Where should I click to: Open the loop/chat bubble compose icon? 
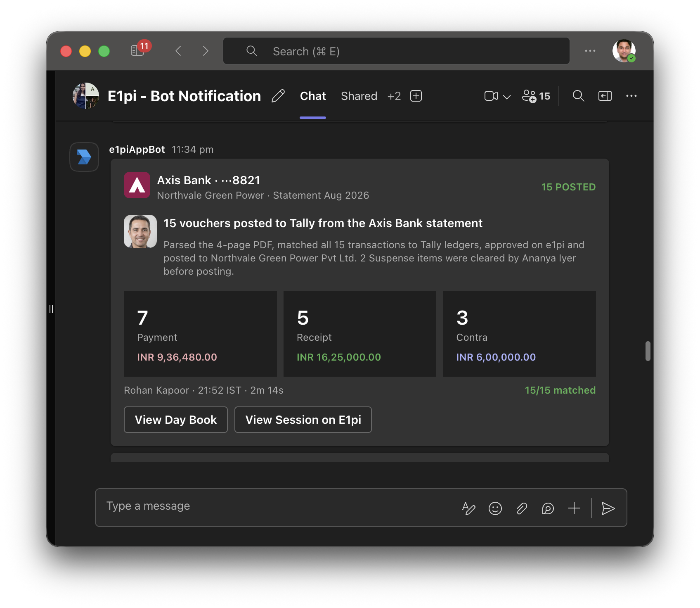[x=548, y=508]
